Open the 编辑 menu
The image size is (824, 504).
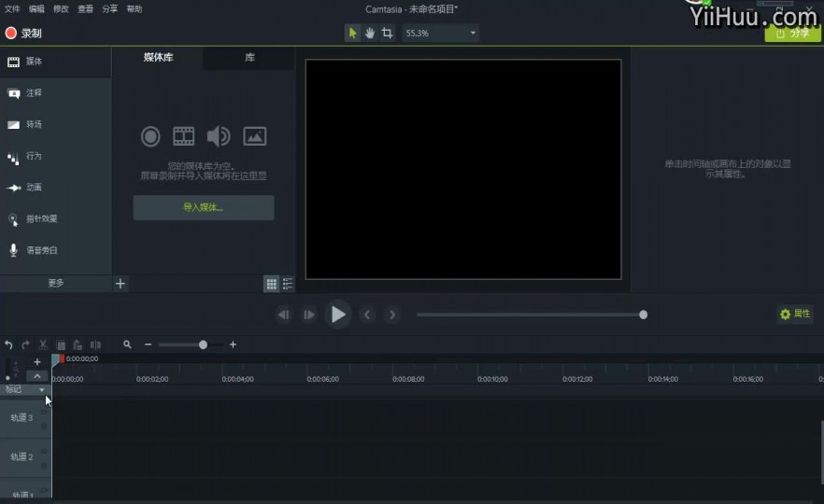tap(36, 9)
